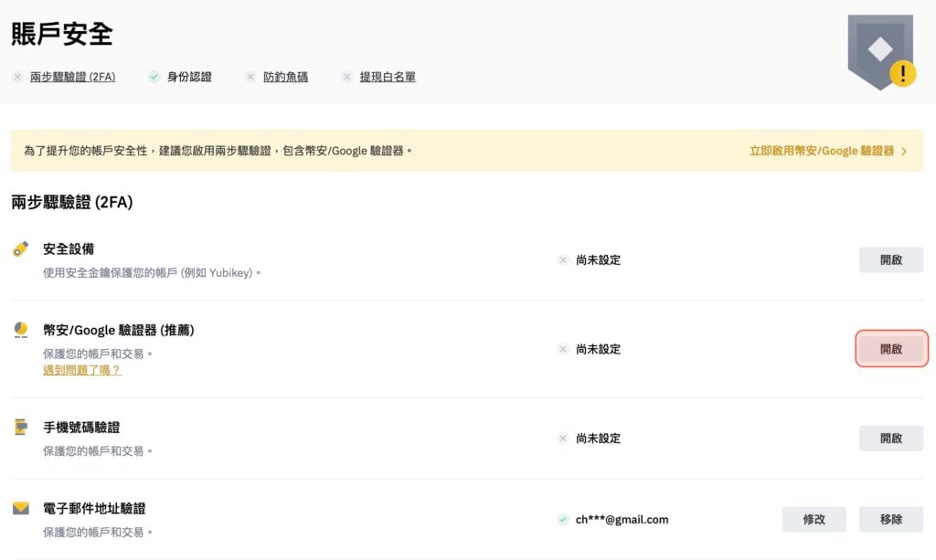936x560 pixels.
Task: Click 保護您的帳戶和交易 under 手機號碼驗證
Action: point(97,451)
